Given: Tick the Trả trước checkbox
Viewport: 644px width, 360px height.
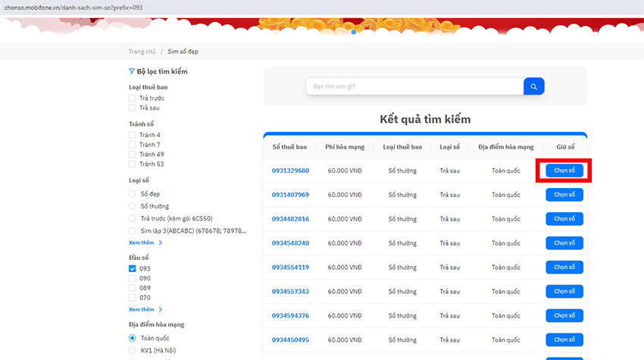Looking at the screenshot, I should (x=133, y=98).
